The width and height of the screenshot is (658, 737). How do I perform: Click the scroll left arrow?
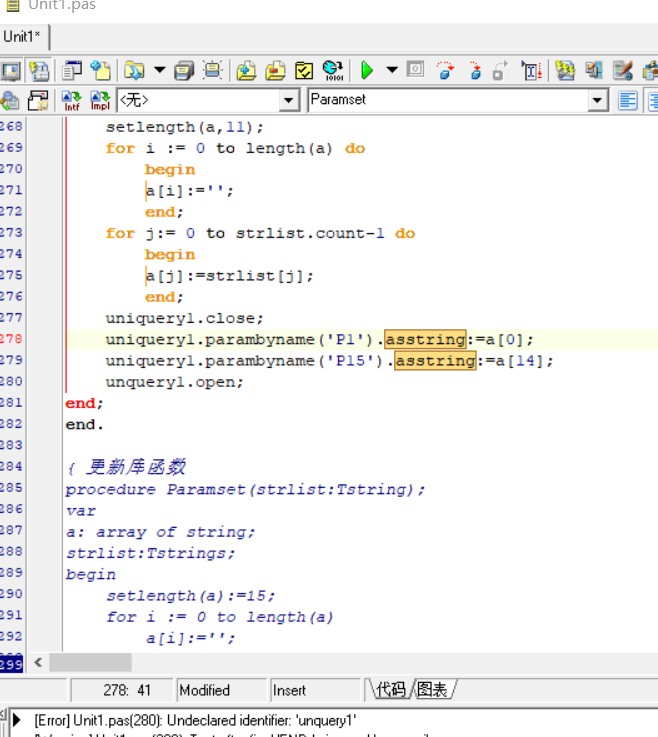pos(38,663)
